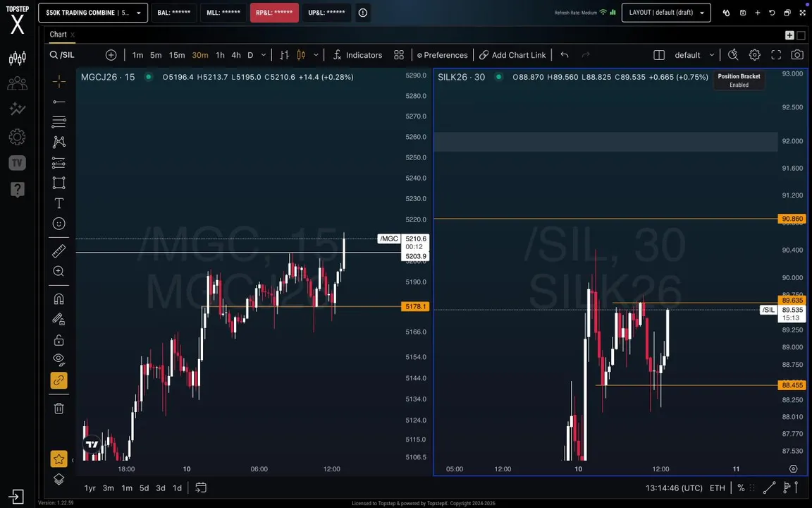
Task: Select the 5m timeframe
Action: pyautogui.click(x=156, y=55)
